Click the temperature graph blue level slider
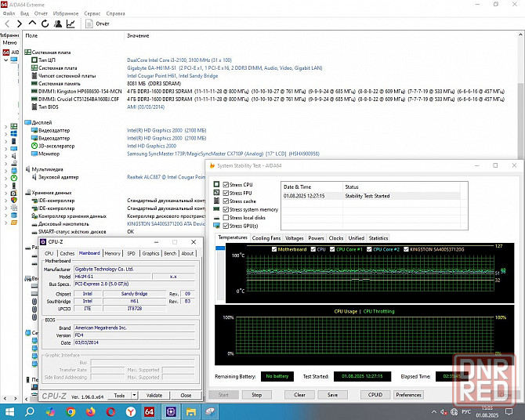 [220, 248]
